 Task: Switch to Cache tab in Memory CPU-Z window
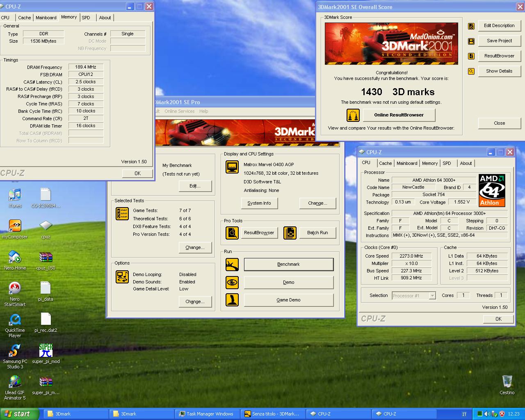point(24,18)
